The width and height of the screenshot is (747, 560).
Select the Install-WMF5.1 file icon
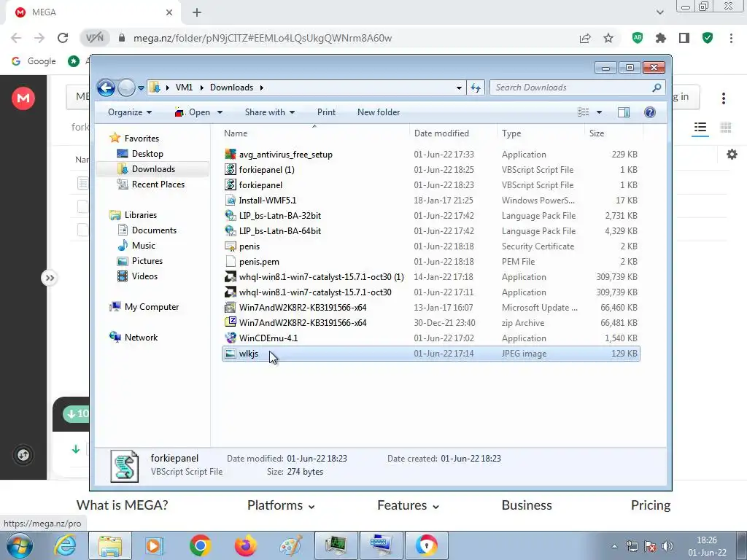point(231,201)
